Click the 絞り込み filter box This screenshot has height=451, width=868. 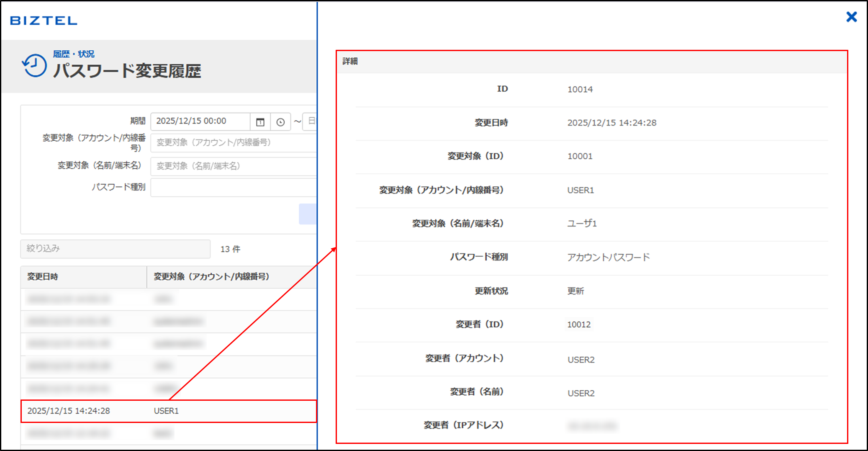click(115, 249)
